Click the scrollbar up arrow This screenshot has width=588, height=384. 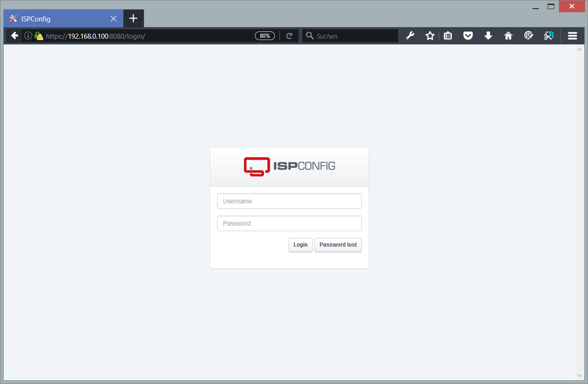click(x=579, y=49)
